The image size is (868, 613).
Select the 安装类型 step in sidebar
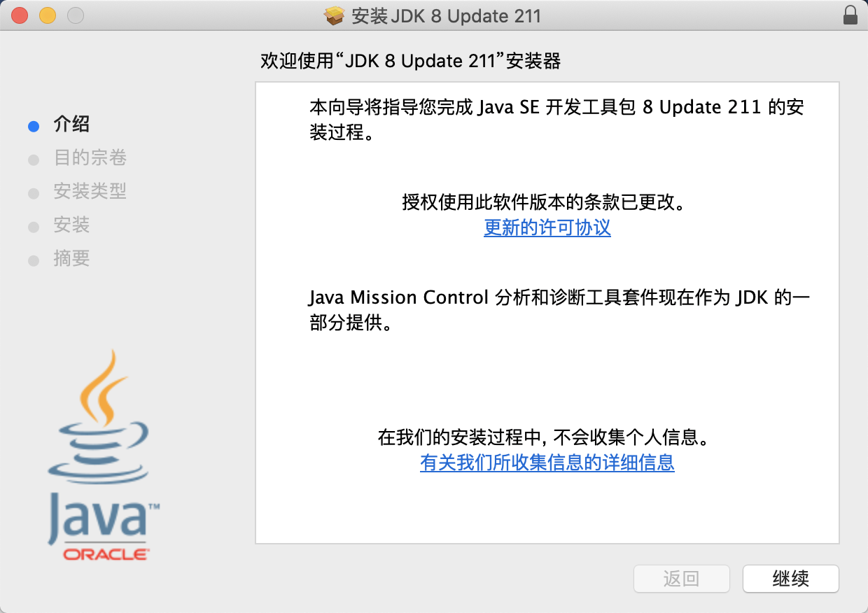coord(90,191)
